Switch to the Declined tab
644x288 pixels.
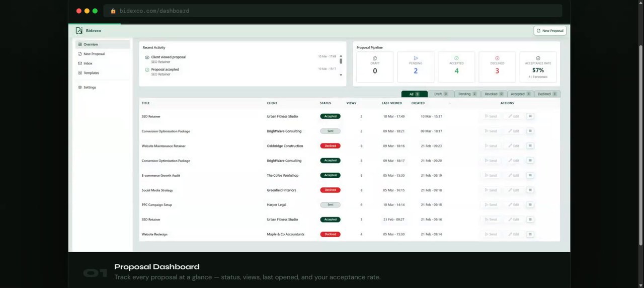547,94
